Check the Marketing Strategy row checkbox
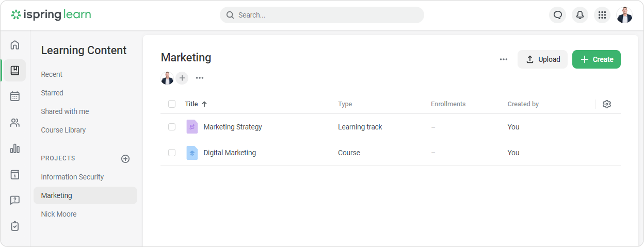This screenshot has height=247, width=644. [172, 127]
